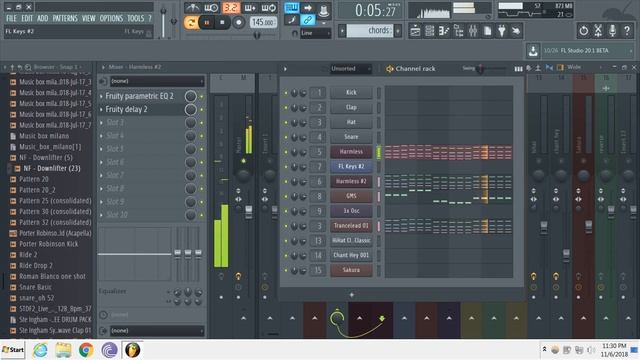This screenshot has width=640, height=360.
Task: Open mixer input (none) dropdown at top
Action: pos(157,81)
